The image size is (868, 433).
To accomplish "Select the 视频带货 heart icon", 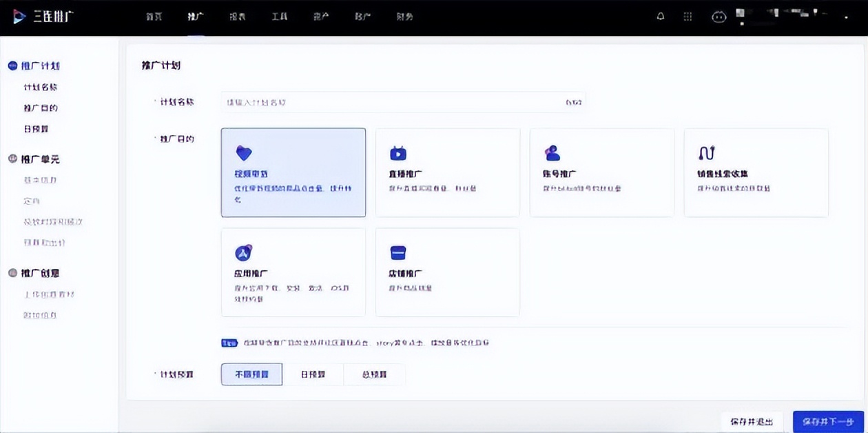I will coord(243,152).
